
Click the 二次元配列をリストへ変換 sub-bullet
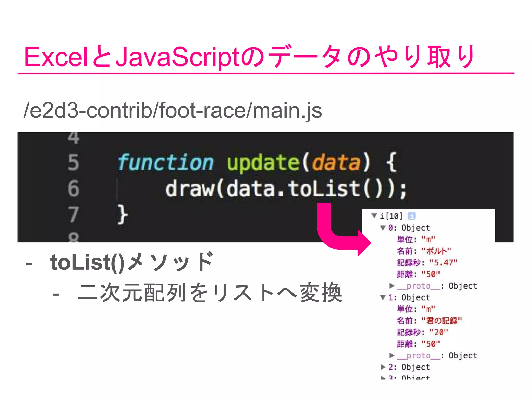(x=210, y=293)
